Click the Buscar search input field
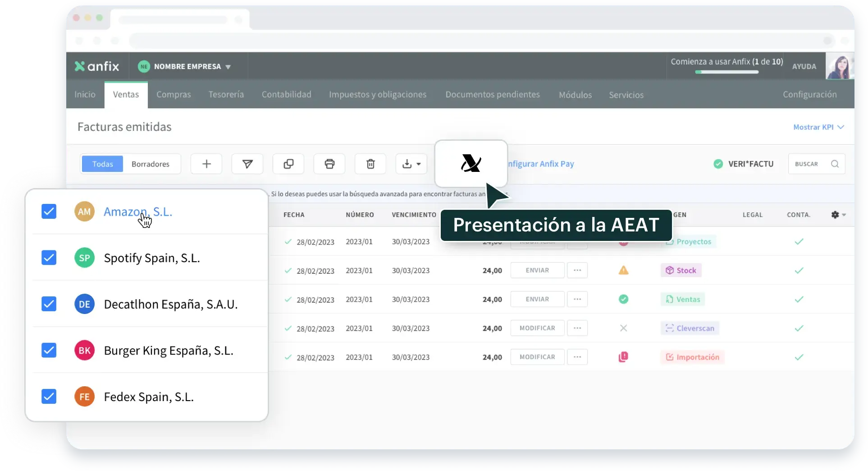The height and width of the screenshot is (471, 868). [809, 164]
